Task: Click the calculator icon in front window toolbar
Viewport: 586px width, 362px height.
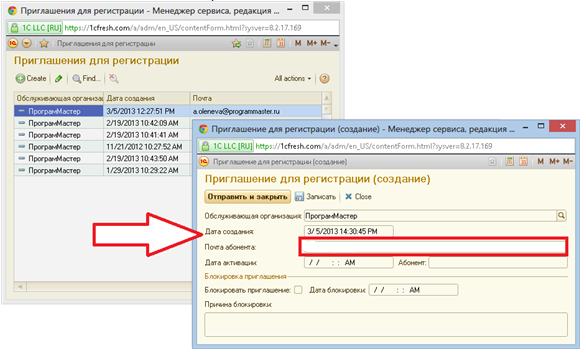Action: pyautogui.click(x=509, y=161)
